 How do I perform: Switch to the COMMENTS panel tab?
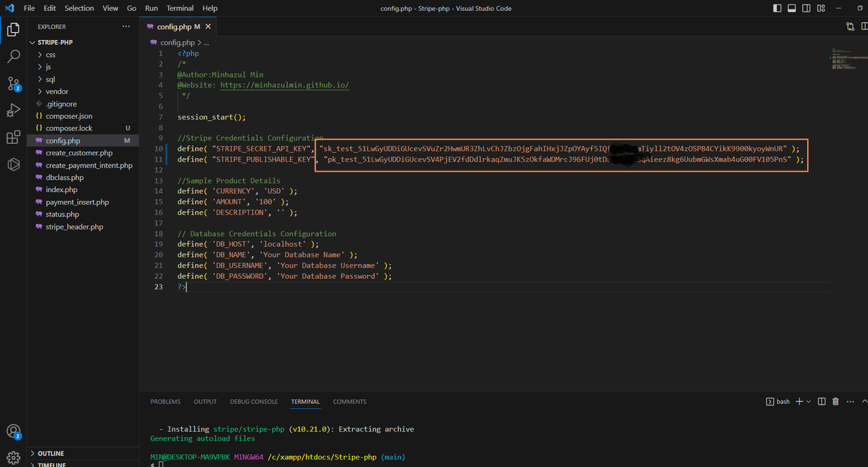(349, 401)
